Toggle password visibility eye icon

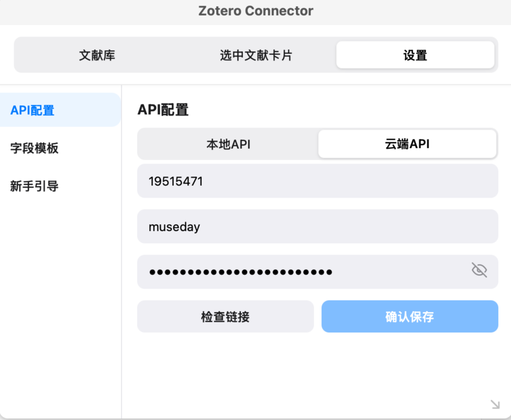tap(479, 270)
